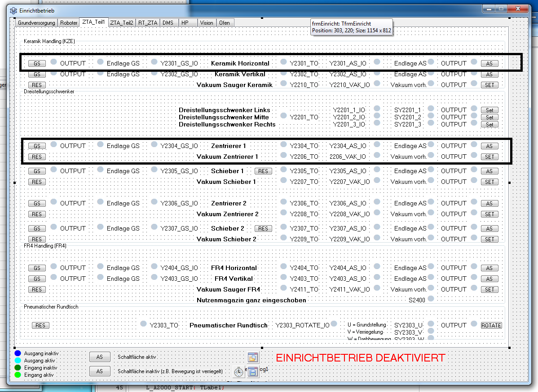Image resolution: width=538 pixels, height=392 pixels.
Task: Click the AS button beside Schaltfläche aktiv
Action: tap(100, 357)
